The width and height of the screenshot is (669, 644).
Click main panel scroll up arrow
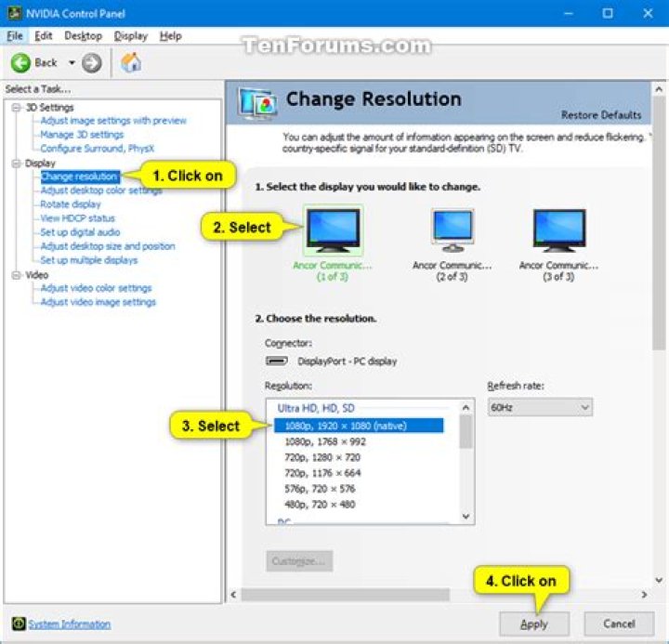659,89
